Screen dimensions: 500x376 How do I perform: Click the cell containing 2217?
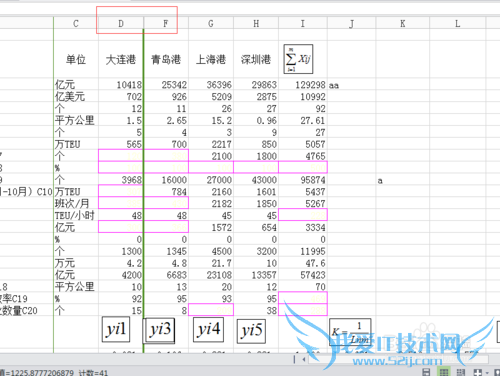[211, 144]
